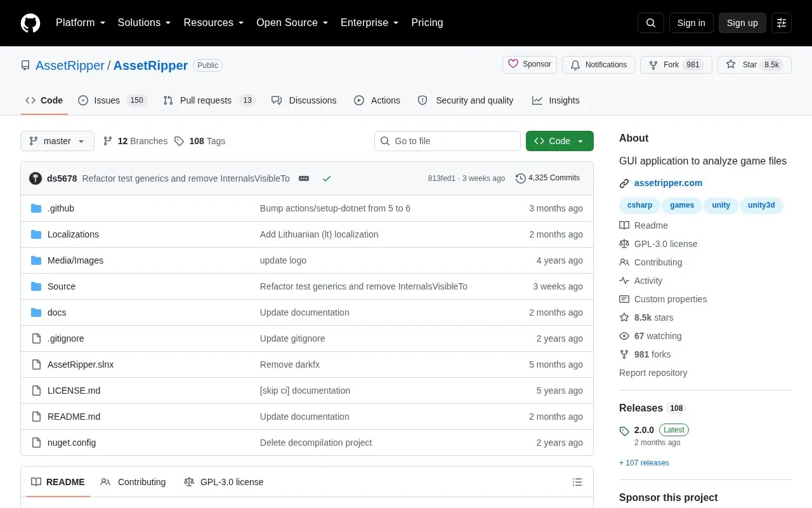Screen dimensions: 812x508
Task: Click the GitHub logo icon
Action: tap(30, 23)
